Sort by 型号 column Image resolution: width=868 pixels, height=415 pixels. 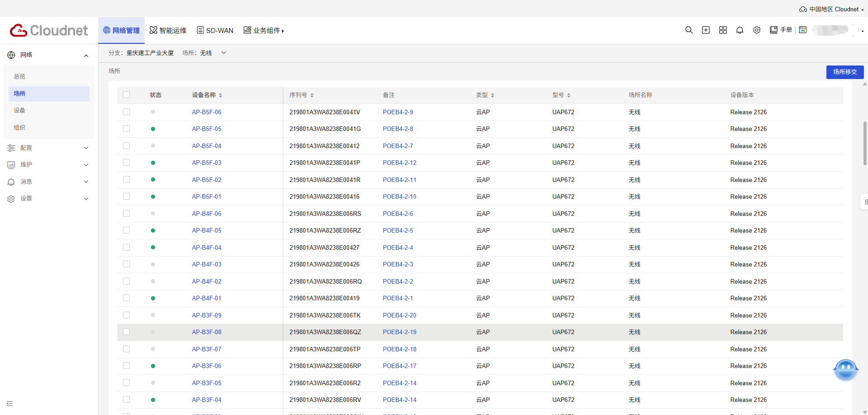pos(569,95)
